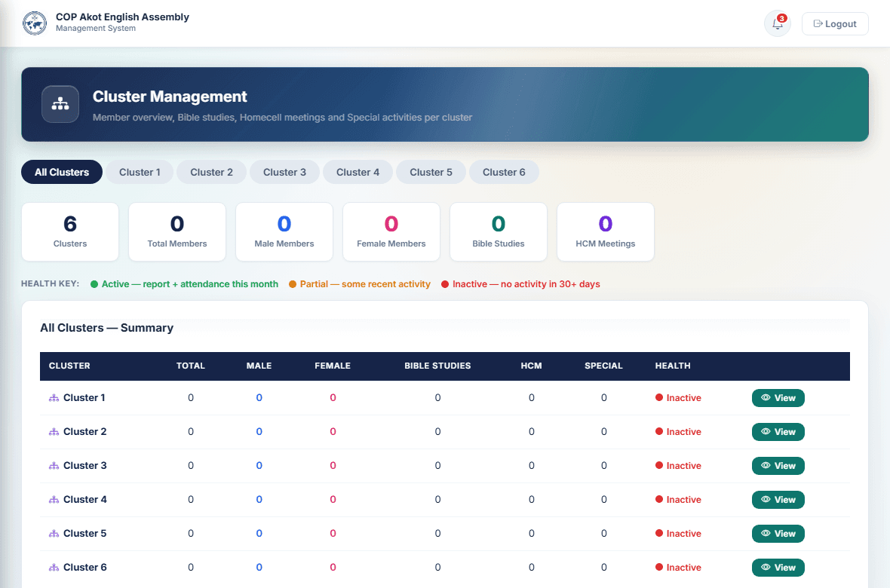The image size is (890, 588).
Task: Open the notifications bell
Action: click(777, 24)
